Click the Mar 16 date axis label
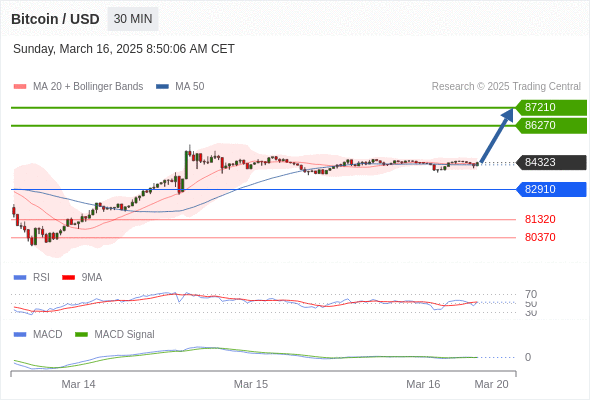This screenshot has height=400, width=590. 423,384
